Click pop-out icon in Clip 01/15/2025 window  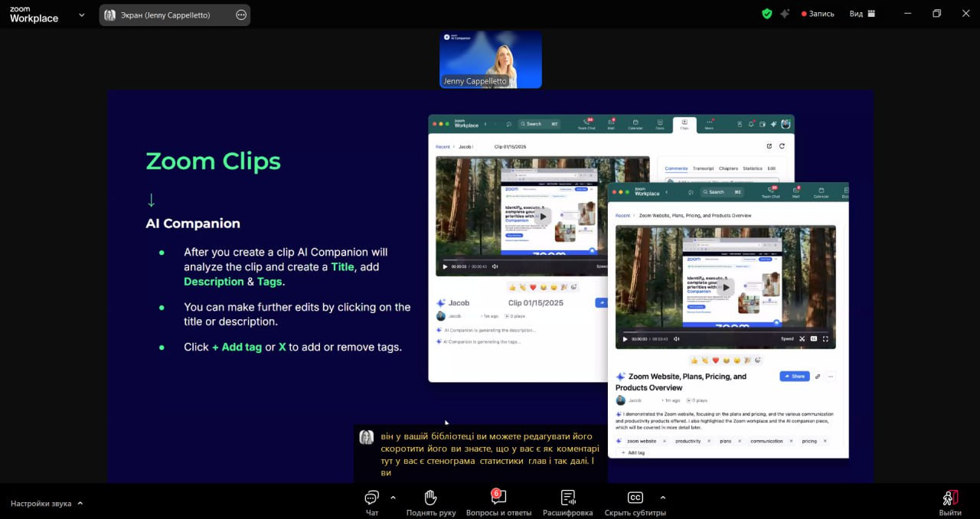(x=769, y=146)
